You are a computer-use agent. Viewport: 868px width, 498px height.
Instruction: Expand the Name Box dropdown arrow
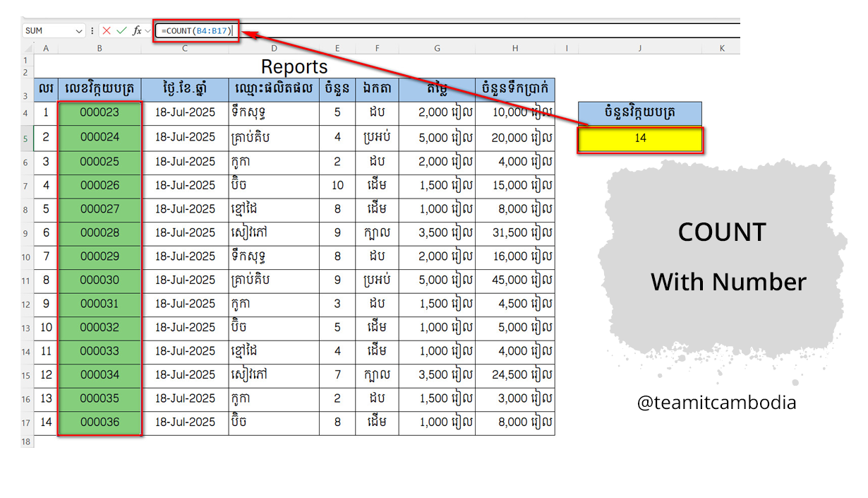tap(78, 31)
